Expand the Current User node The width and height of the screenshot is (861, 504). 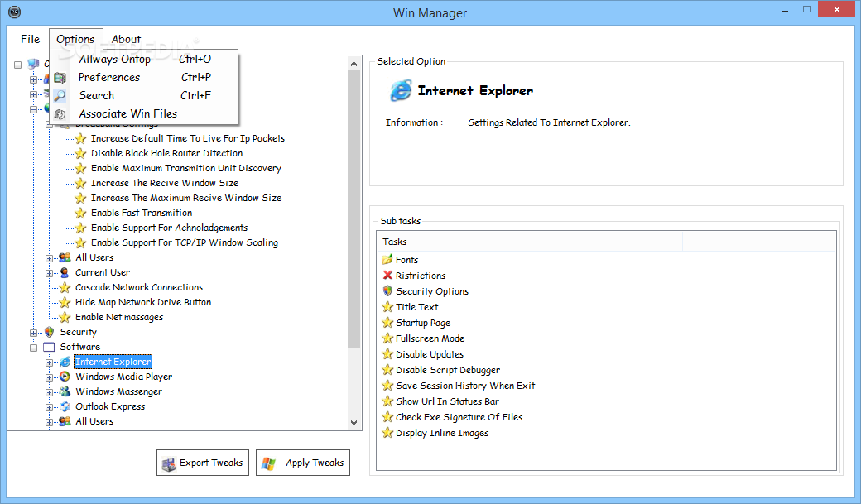49,273
